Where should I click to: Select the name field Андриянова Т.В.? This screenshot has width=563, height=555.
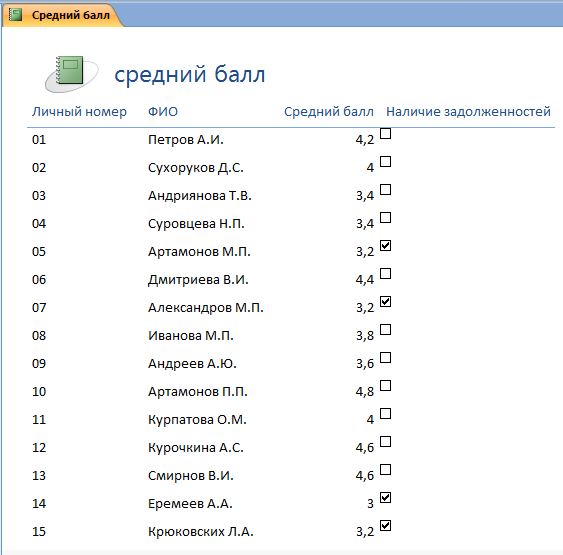point(200,196)
